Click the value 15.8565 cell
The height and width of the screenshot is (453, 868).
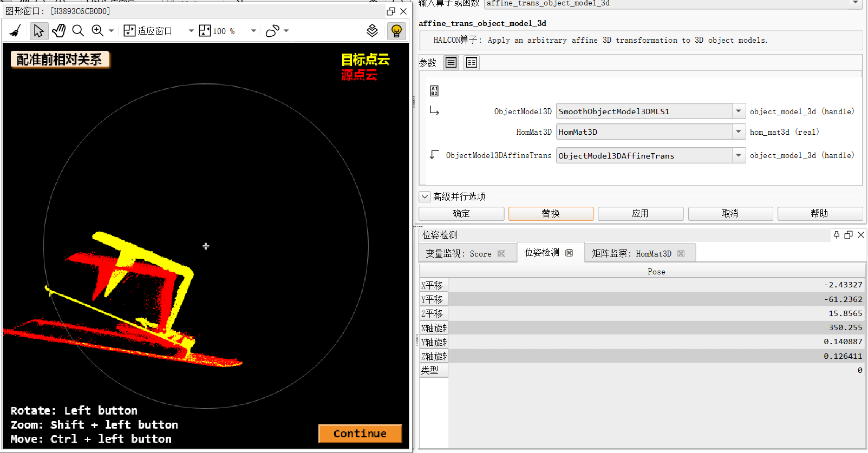point(656,313)
